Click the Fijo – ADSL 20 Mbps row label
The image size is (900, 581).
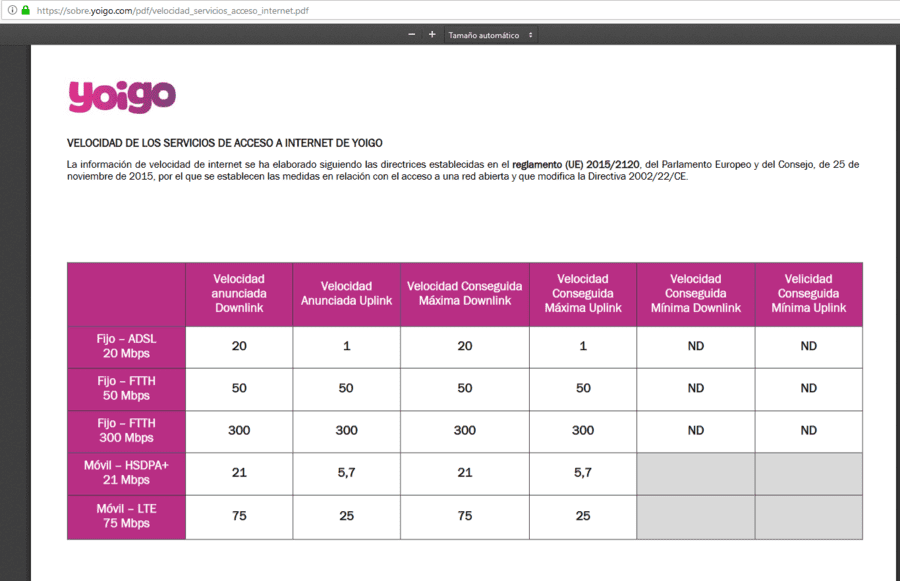coord(126,347)
